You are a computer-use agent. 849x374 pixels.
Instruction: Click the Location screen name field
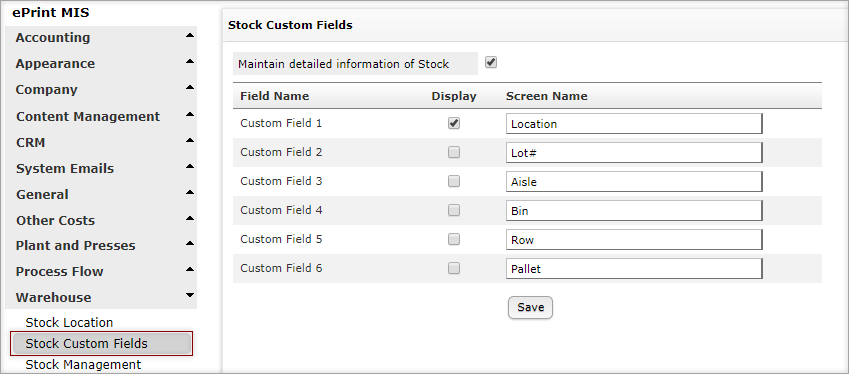click(x=634, y=123)
